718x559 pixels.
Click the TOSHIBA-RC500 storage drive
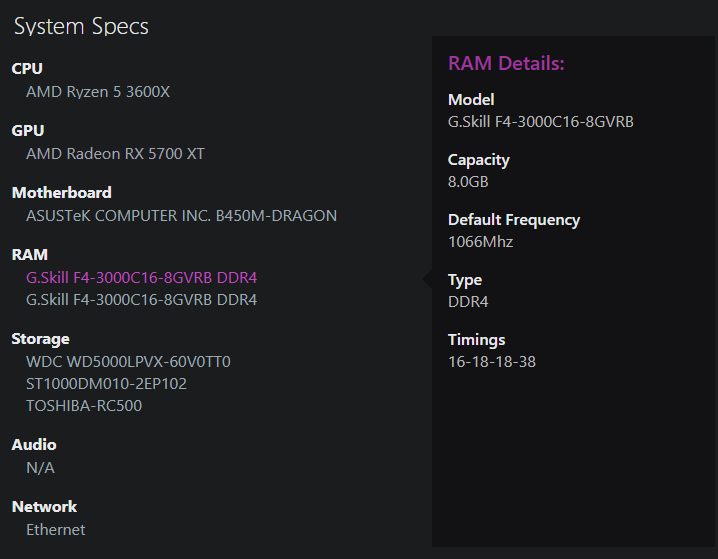[x=84, y=405]
